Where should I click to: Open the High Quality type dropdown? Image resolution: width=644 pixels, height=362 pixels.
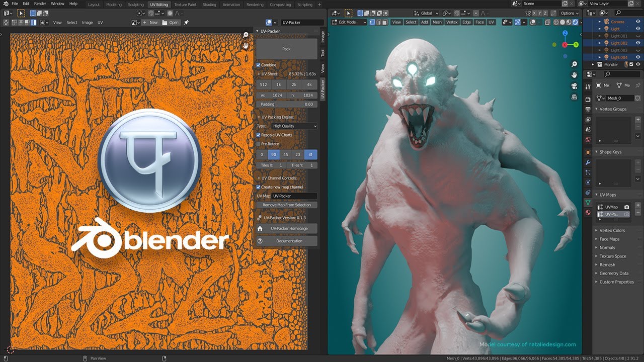[294, 126]
